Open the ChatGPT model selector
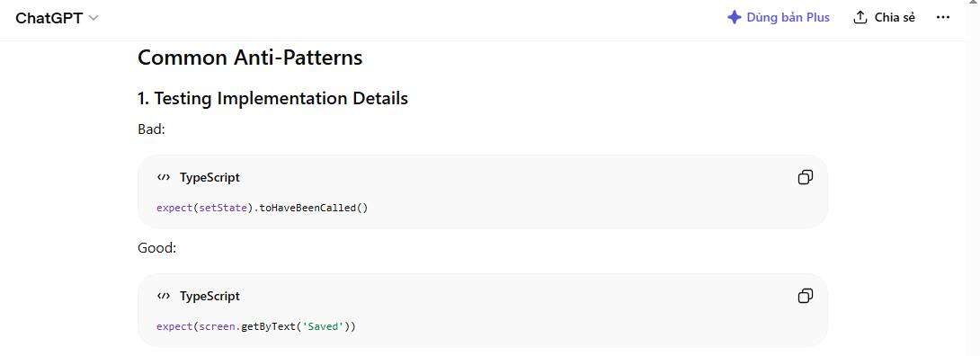Screen dimensions: 980x356 [x=57, y=18]
